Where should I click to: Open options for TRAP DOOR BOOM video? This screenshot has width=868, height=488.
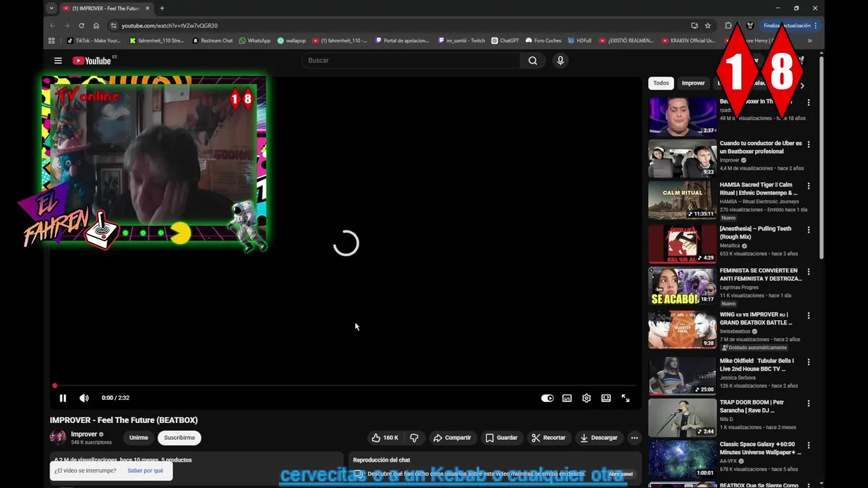808,403
